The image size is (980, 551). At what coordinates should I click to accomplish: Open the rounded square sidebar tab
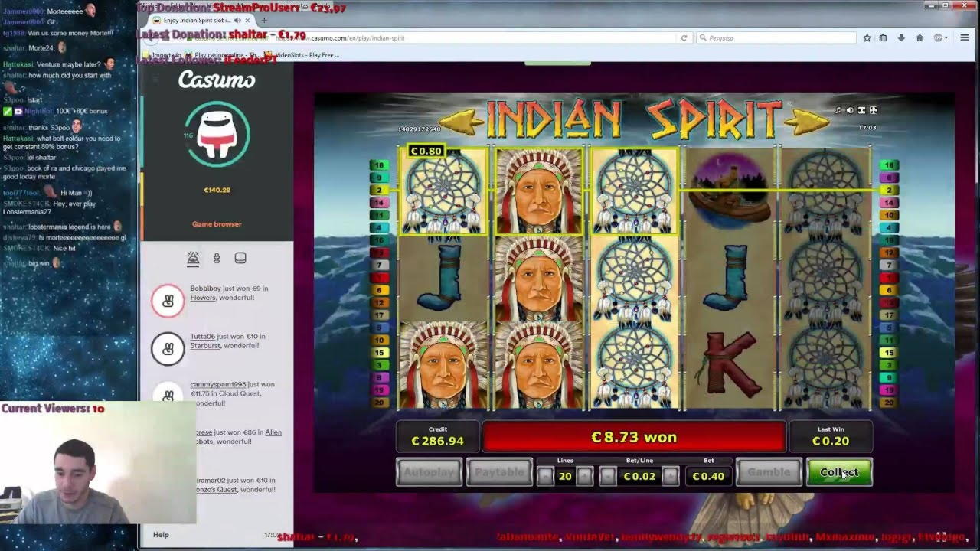point(240,259)
